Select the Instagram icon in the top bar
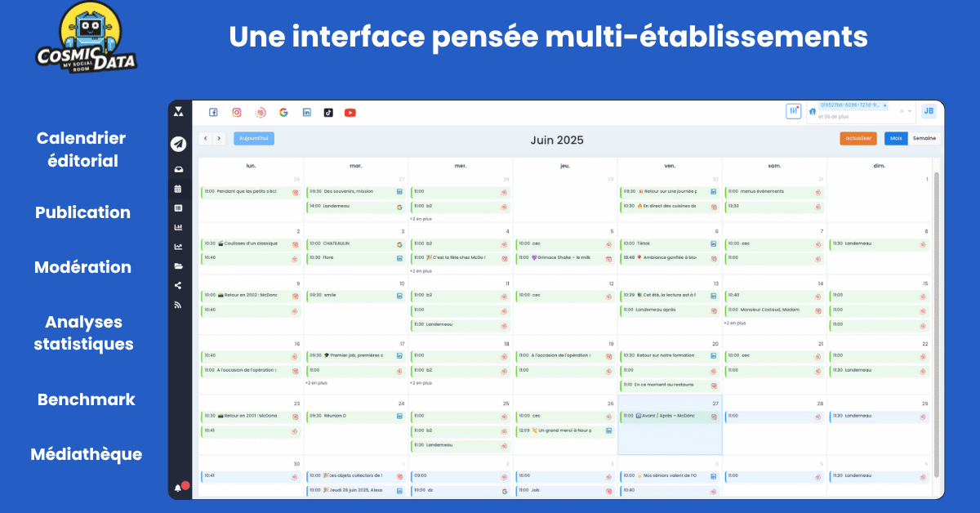Image resolution: width=980 pixels, height=513 pixels. (x=236, y=112)
